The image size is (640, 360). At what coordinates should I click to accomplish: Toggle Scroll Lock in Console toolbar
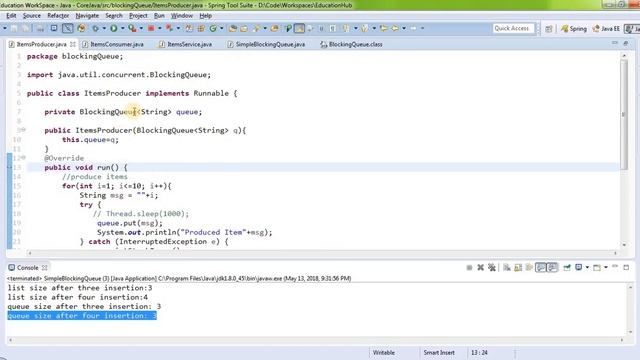pos(518,267)
